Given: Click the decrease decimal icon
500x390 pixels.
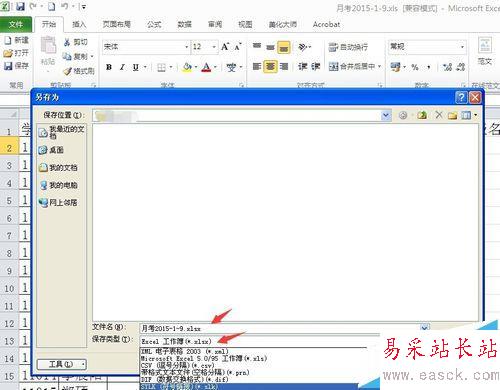Looking at the screenshot, I should [x=461, y=67].
